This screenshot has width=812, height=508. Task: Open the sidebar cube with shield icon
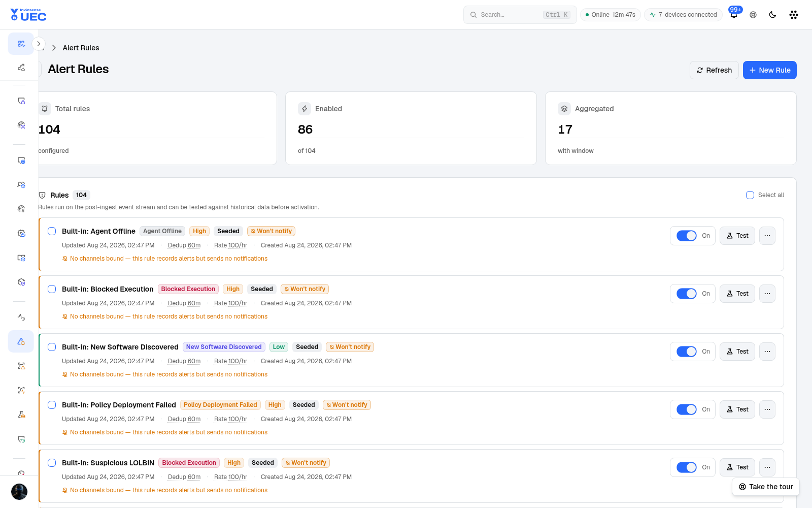point(21,282)
